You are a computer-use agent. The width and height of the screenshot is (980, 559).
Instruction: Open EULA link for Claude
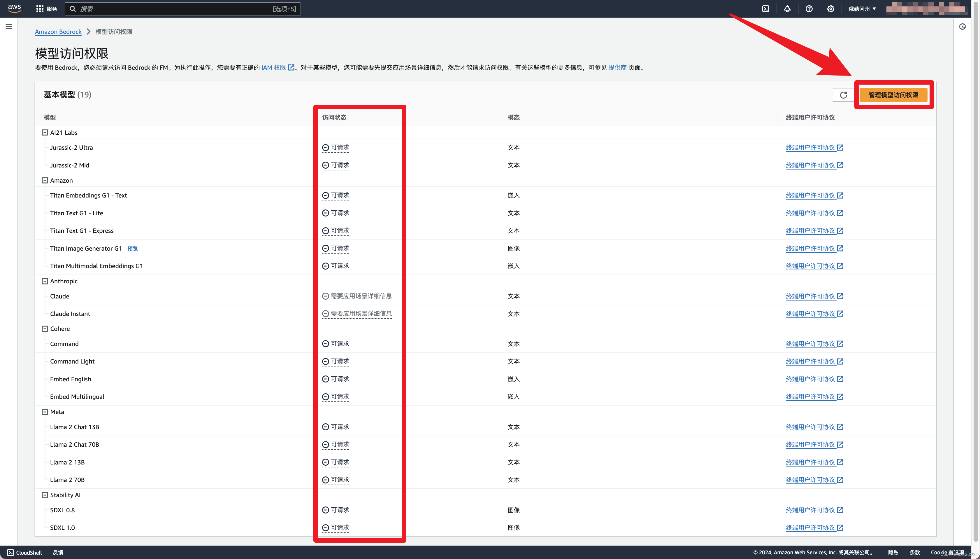[810, 296]
